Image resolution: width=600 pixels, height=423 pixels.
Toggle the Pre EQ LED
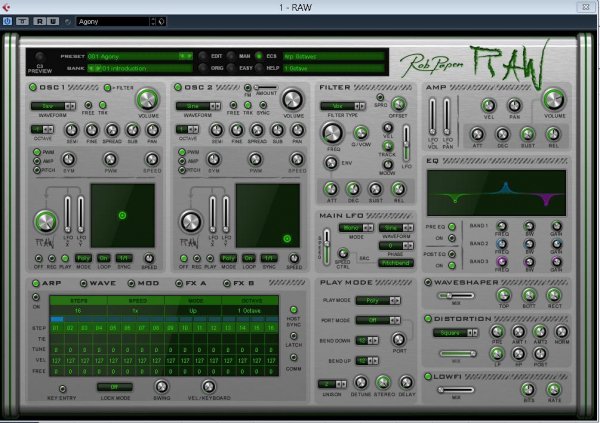pyautogui.click(x=452, y=227)
